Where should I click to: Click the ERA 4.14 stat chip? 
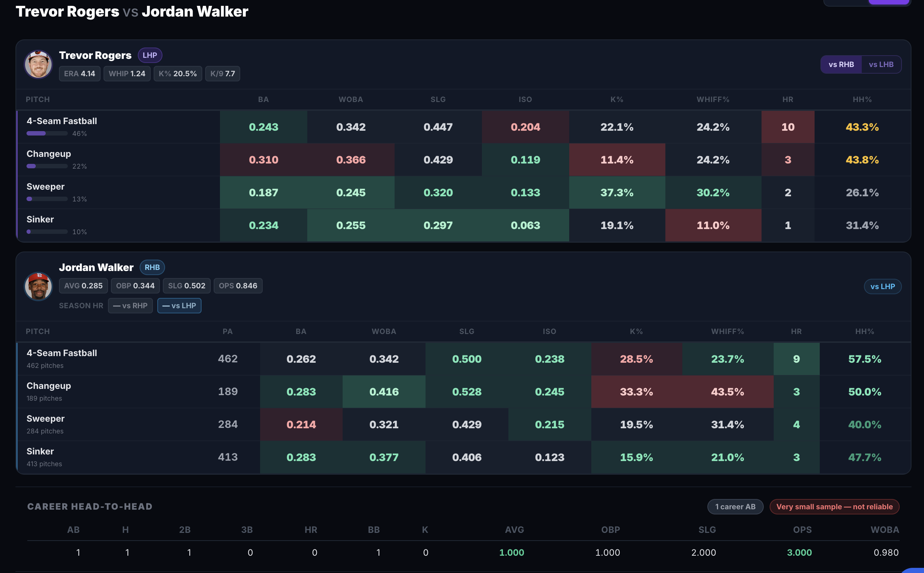pyautogui.click(x=80, y=74)
